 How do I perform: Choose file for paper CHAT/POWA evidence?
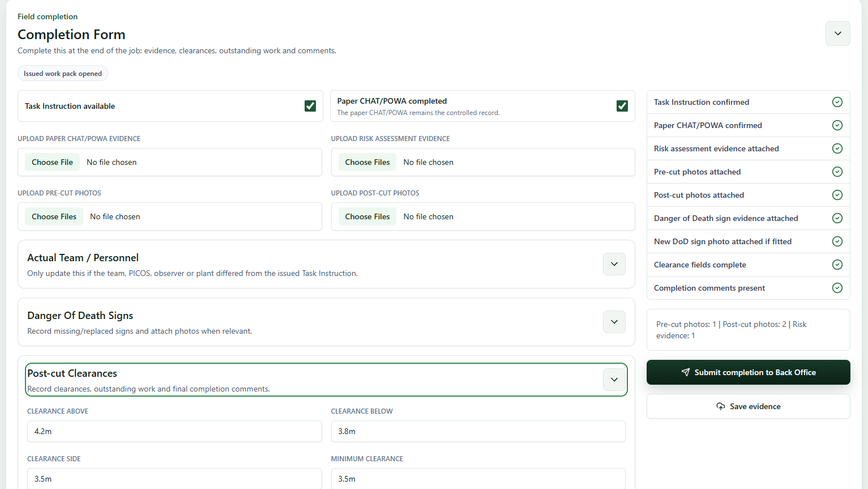52,162
